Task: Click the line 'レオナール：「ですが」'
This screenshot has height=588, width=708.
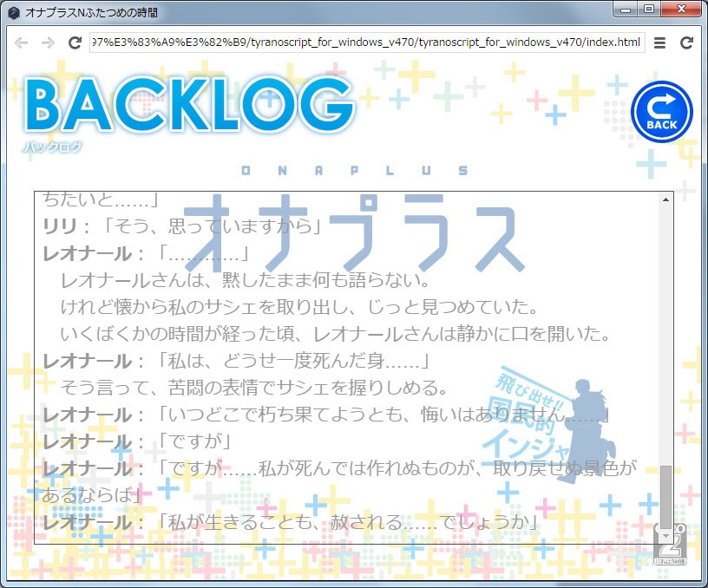Action: [x=137, y=441]
